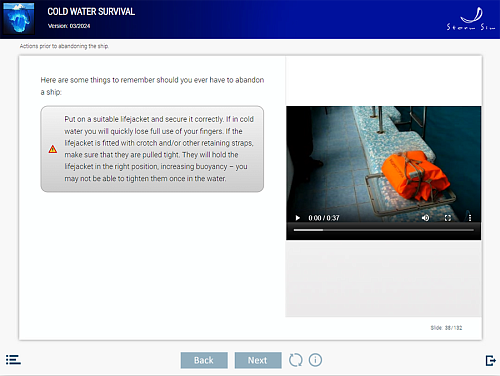
Task: Click the reload slide icon
Action: click(296, 360)
